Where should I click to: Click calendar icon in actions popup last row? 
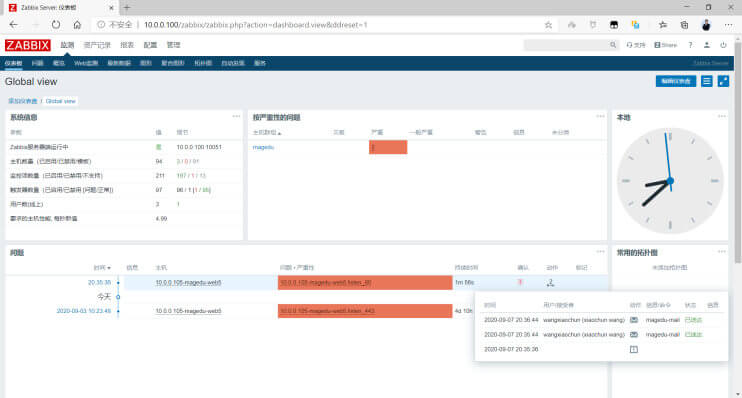tap(634, 349)
